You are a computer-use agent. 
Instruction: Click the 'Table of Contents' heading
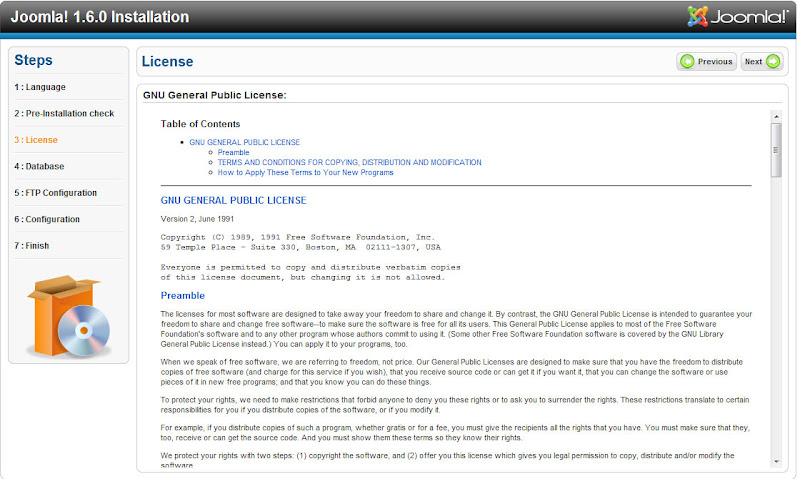coord(200,124)
